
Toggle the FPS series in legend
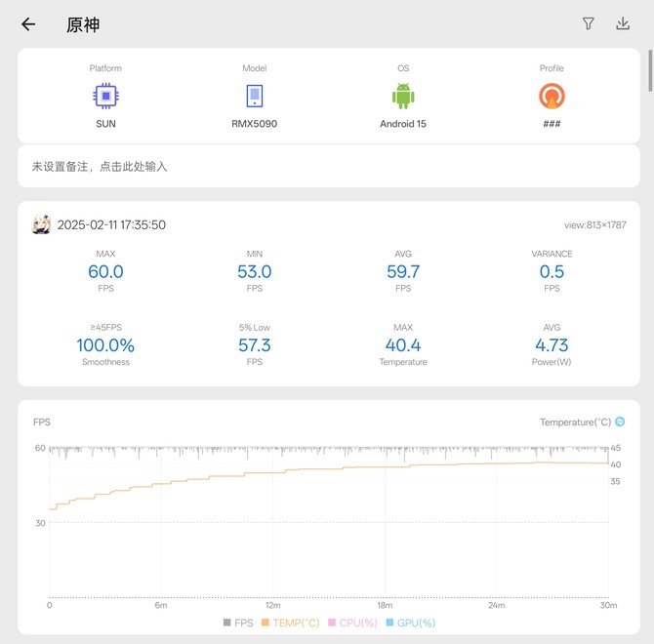[238, 623]
